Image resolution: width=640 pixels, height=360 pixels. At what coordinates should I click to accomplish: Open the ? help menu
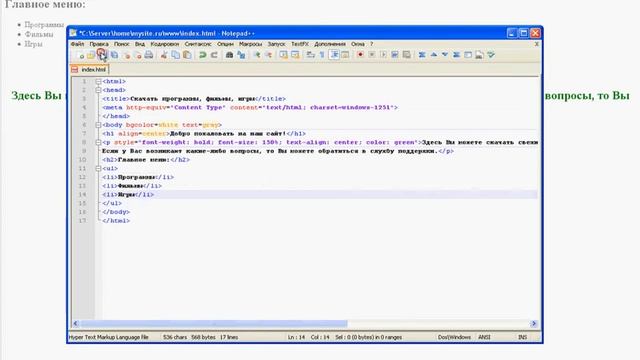[371, 44]
